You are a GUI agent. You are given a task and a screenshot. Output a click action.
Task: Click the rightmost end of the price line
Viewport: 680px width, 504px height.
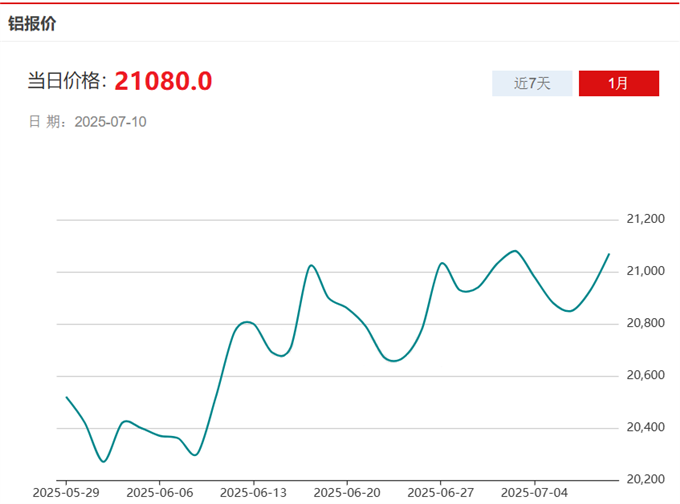tap(609, 254)
